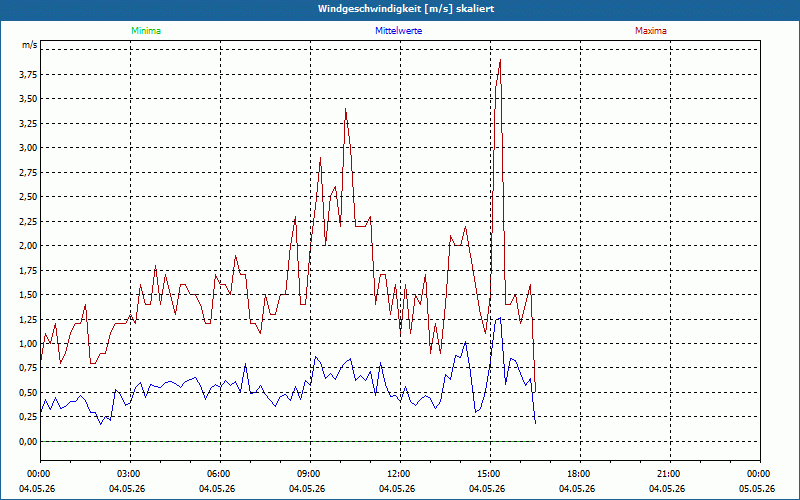800x500 pixels.
Task: Click the '04.05.26' date under 18:00
Action: (x=577, y=489)
